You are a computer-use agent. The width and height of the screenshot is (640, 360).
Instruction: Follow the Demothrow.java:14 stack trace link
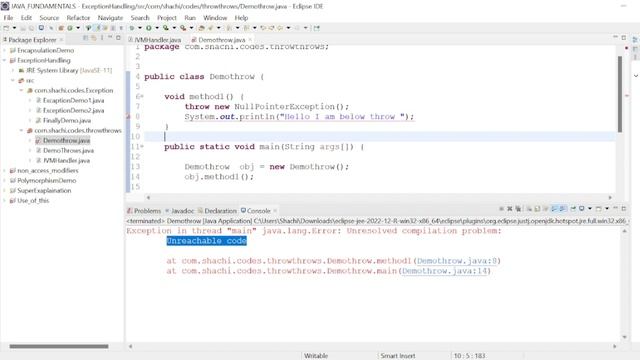coord(444,271)
